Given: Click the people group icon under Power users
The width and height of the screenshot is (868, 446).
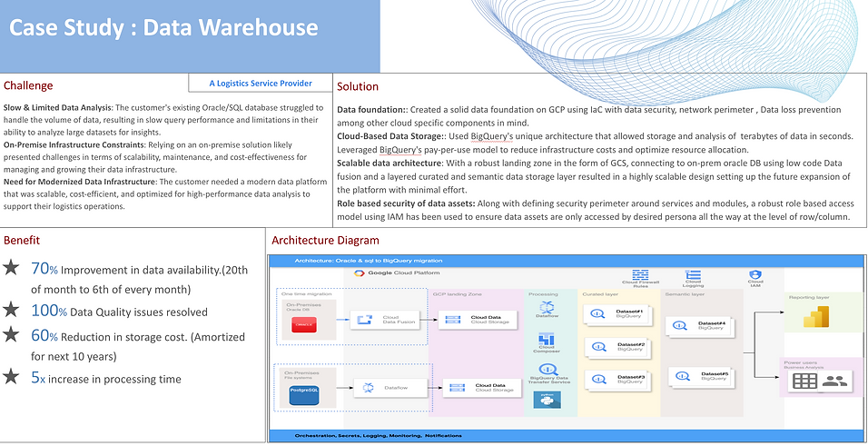Looking at the screenshot, I should (834, 381).
